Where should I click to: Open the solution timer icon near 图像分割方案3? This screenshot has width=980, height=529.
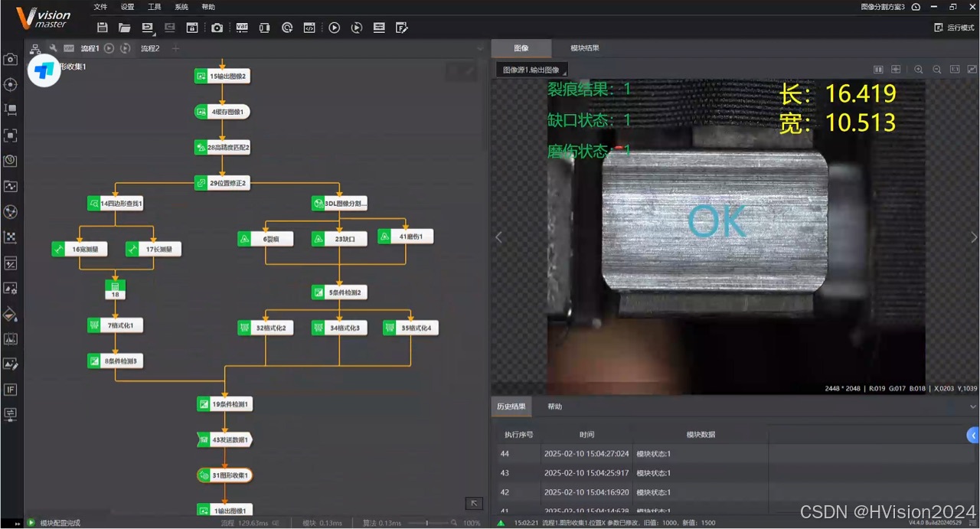point(916,7)
